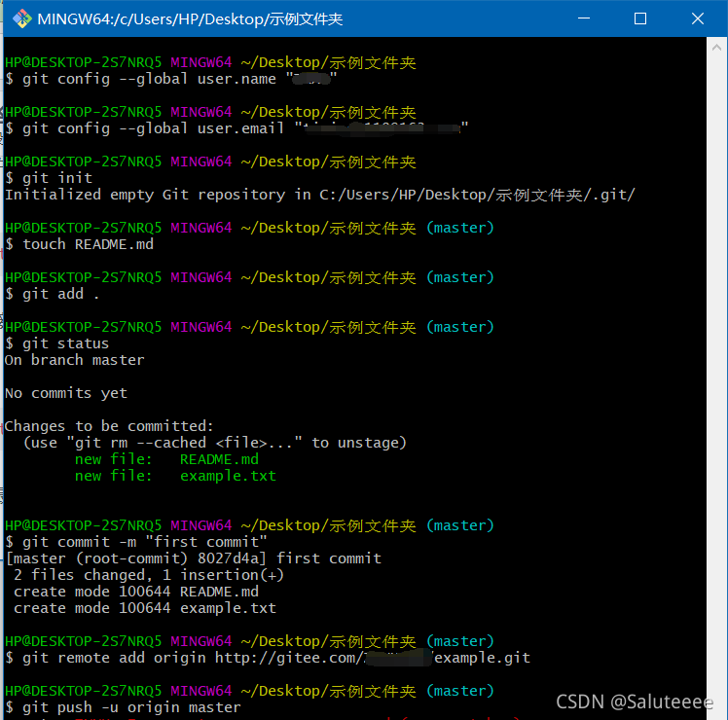
Task: Click the 'No commits yet' output line
Action: pos(66,393)
